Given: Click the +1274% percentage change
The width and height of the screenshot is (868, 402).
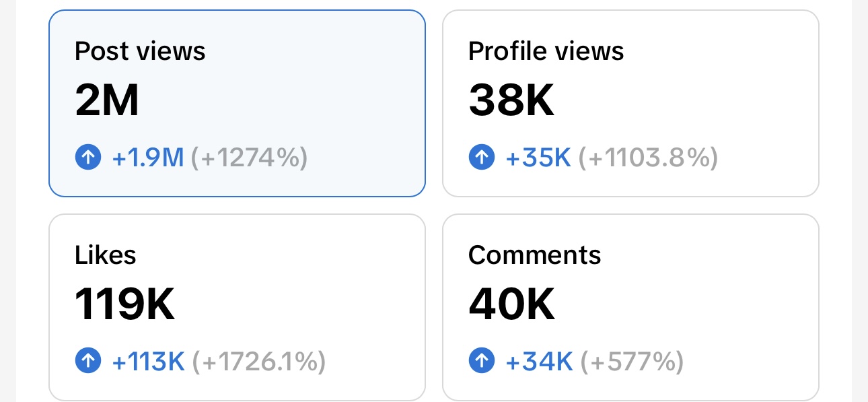Looking at the screenshot, I should coord(250,158).
